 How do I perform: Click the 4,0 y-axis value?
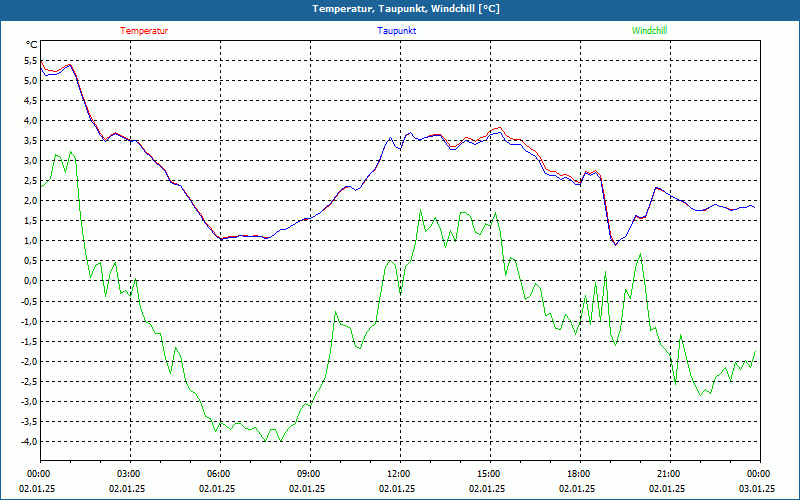pyautogui.click(x=31, y=121)
